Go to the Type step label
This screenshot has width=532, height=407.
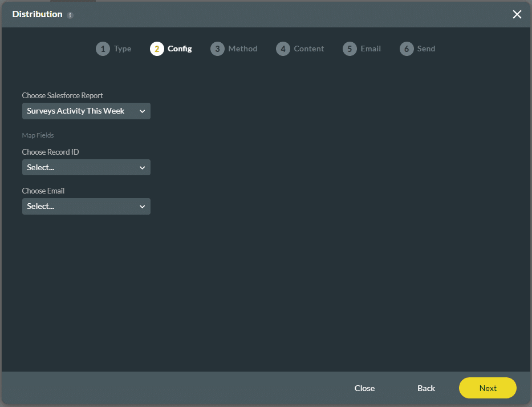point(123,49)
